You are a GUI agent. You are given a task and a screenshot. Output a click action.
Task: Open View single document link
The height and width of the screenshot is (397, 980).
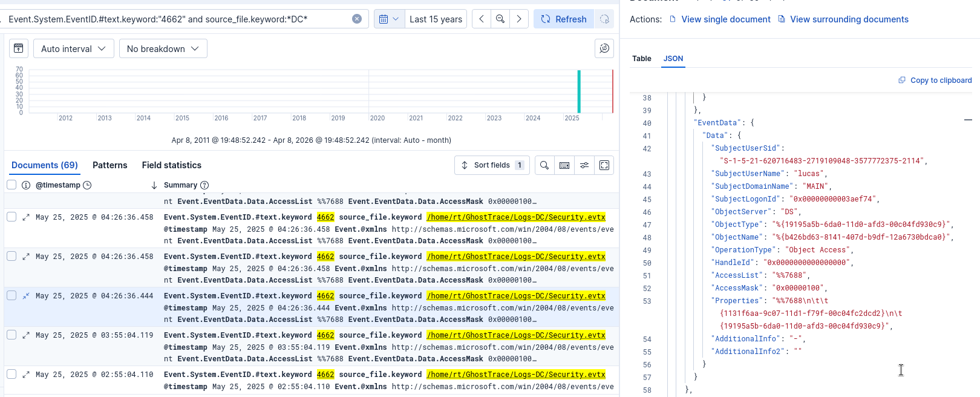coord(720,19)
